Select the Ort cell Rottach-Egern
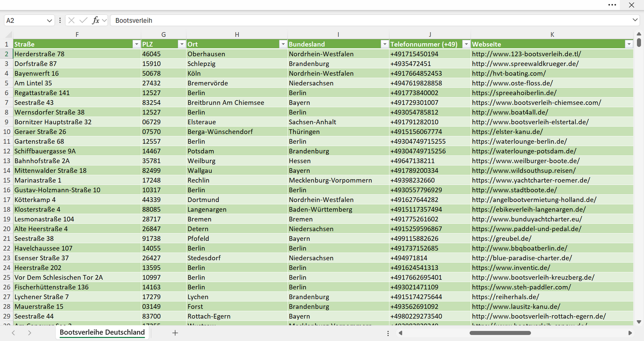644x341 pixels. point(237,317)
